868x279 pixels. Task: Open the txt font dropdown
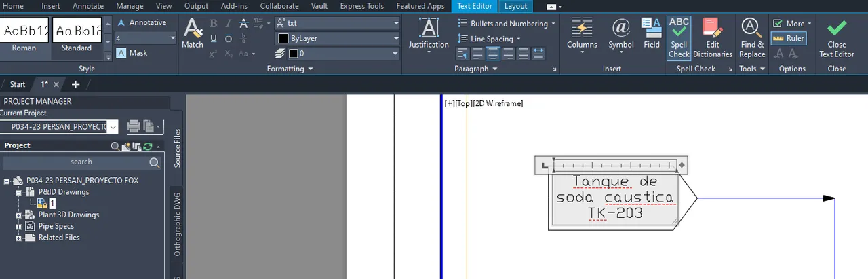tap(337, 23)
